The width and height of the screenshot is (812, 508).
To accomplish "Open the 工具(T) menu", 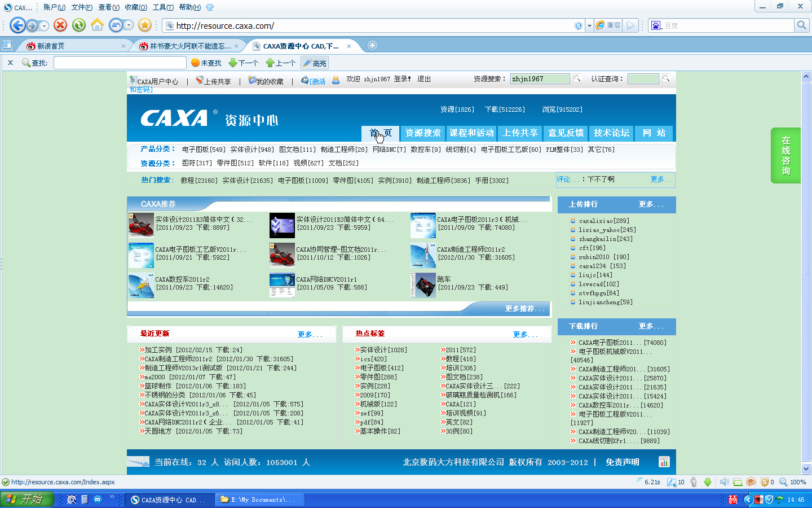I will tap(163, 7).
